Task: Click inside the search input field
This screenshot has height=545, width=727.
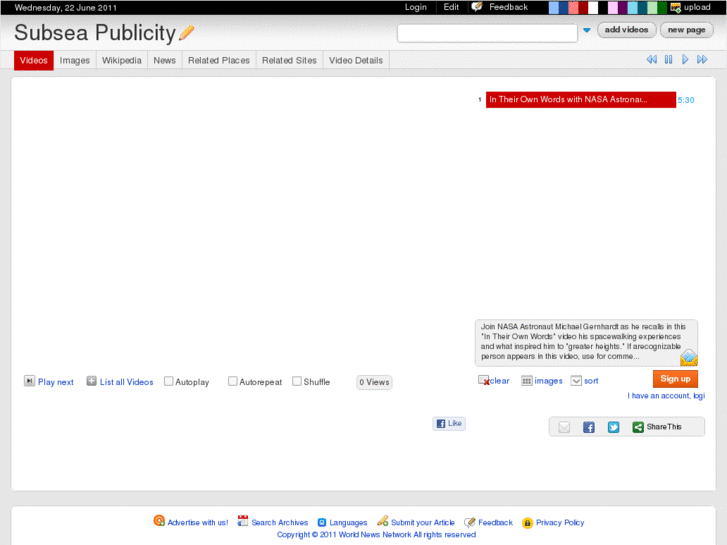Action: [x=487, y=33]
